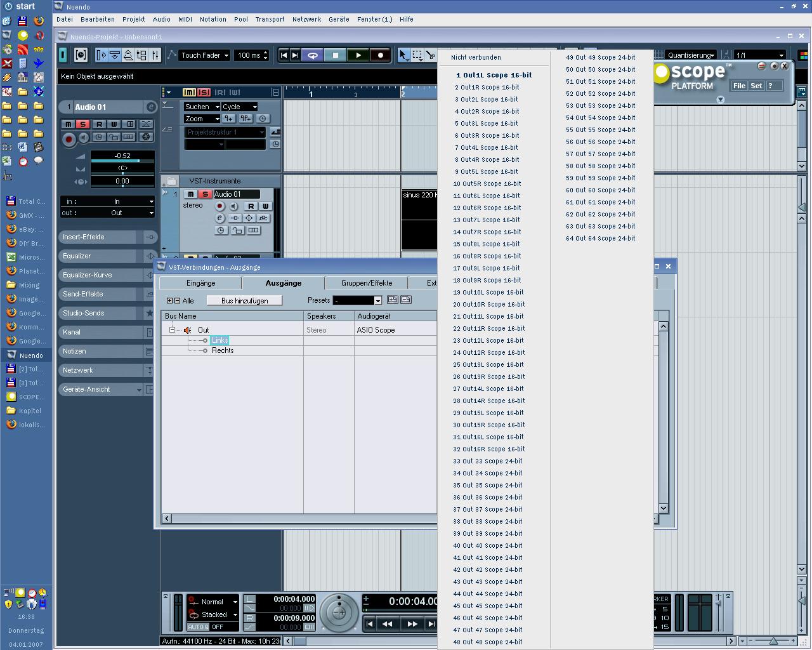The height and width of the screenshot is (650, 812).
Task: Show the Inspector panel toolbar icon
Action: click(101, 55)
